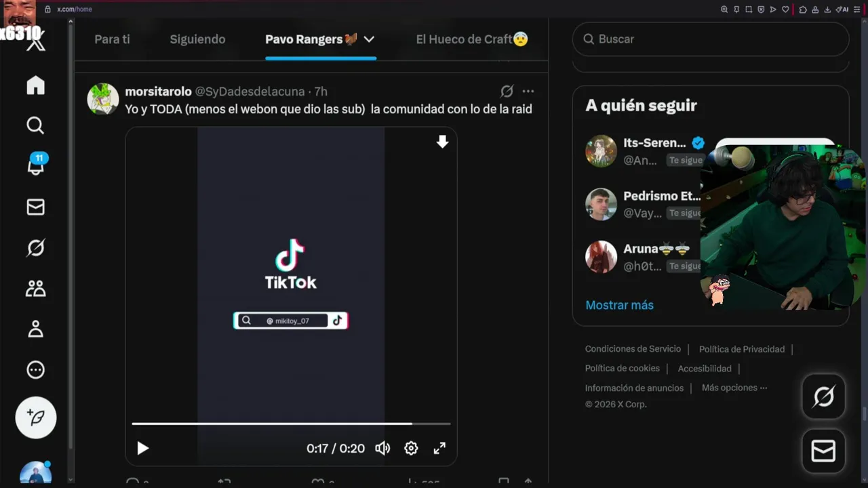
Task: Expand Pavo Rangers list chevron
Action: point(369,39)
